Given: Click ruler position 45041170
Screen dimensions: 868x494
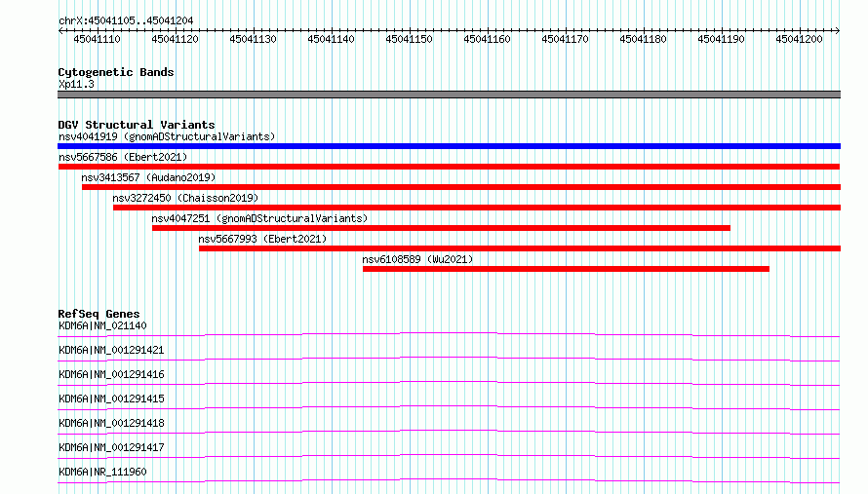Looking at the screenshot, I should [x=566, y=39].
